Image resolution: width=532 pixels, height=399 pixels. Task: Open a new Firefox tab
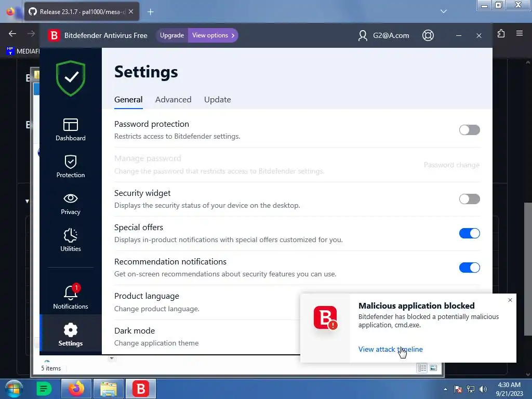click(150, 12)
